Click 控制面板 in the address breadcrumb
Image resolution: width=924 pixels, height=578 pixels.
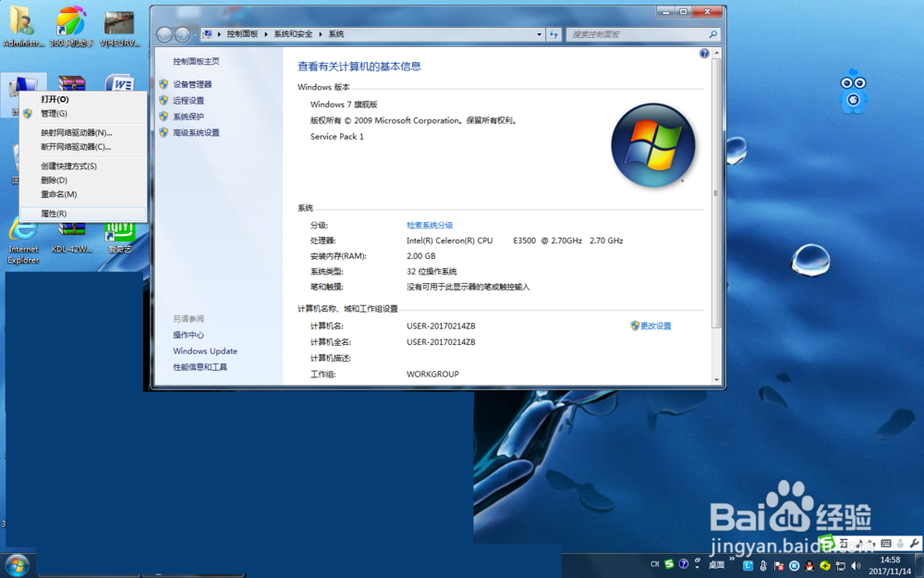pos(242,34)
